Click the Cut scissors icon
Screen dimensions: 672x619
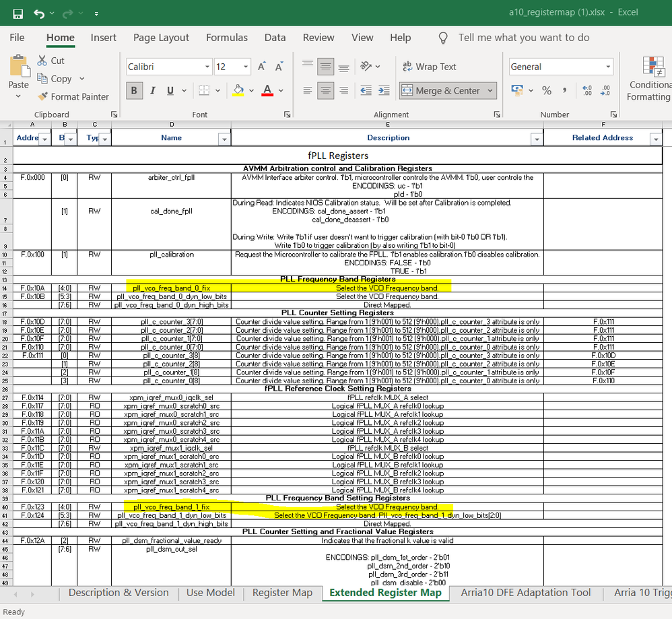[x=42, y=61]
